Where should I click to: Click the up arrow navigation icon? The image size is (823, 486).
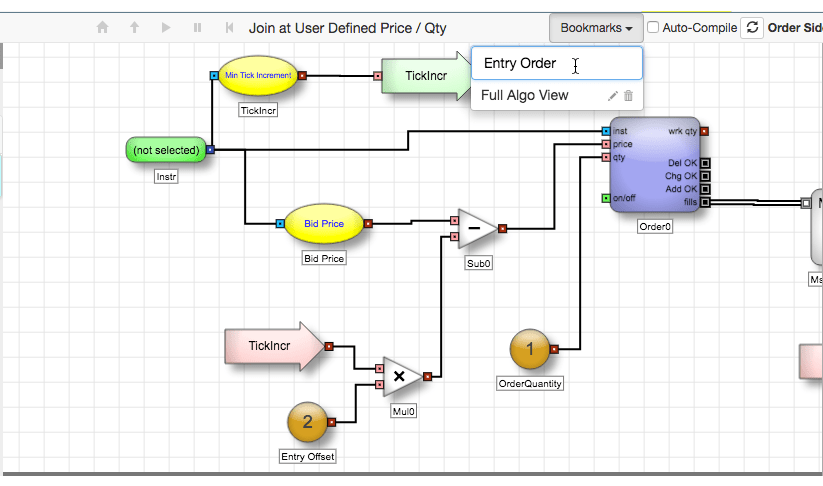[134, 27]
